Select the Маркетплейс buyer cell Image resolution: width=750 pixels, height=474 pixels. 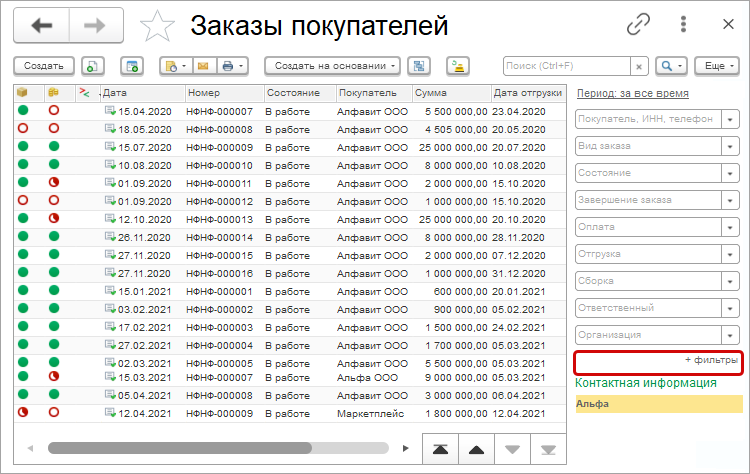pos(371,414)
